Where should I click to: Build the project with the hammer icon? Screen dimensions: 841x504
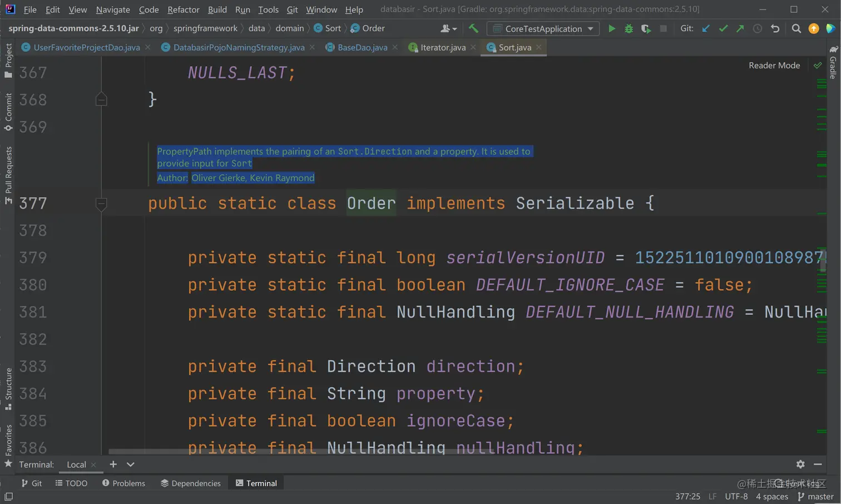coord(473,28)
